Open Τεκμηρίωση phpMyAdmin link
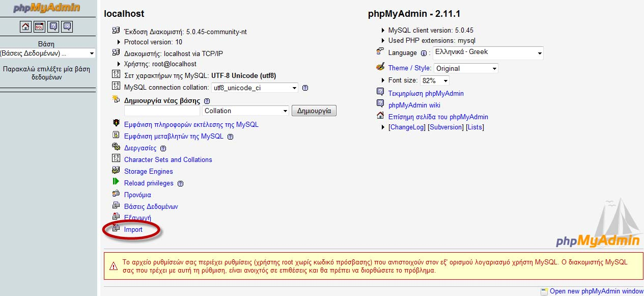 coord(426,93)
